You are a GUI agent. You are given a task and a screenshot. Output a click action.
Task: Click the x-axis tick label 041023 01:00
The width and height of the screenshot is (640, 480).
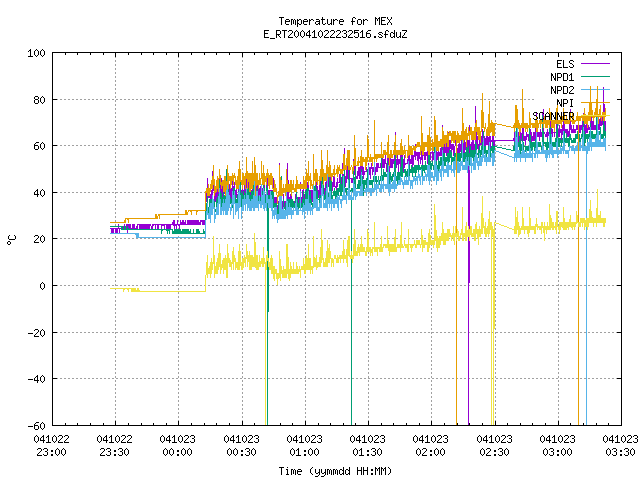coord(304,446)
